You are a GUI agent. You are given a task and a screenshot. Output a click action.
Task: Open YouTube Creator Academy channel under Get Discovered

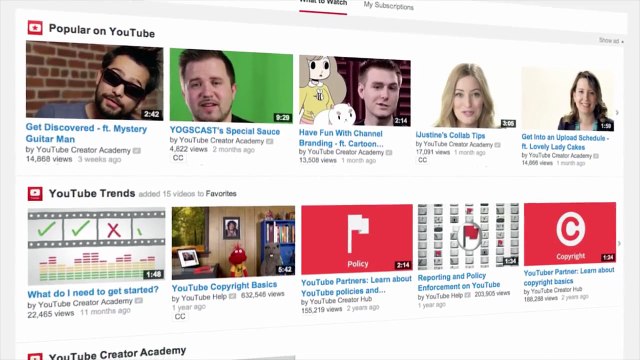(83, 150)
